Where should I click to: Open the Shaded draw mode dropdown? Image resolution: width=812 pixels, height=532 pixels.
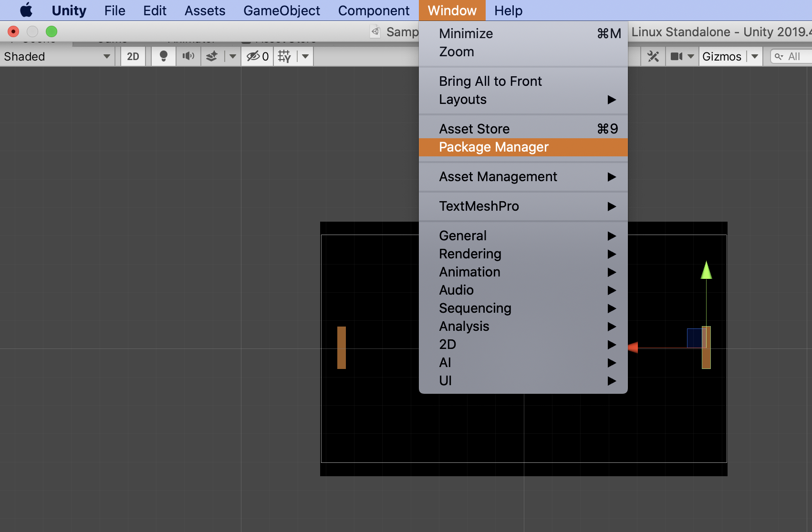tap(56, 56)
